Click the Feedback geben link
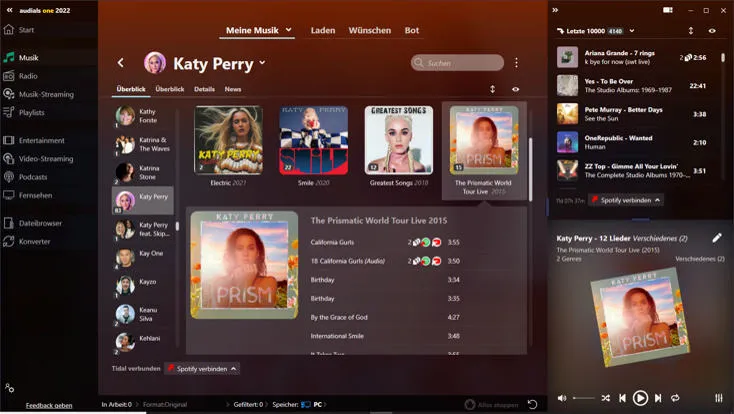 pos(49,405)
